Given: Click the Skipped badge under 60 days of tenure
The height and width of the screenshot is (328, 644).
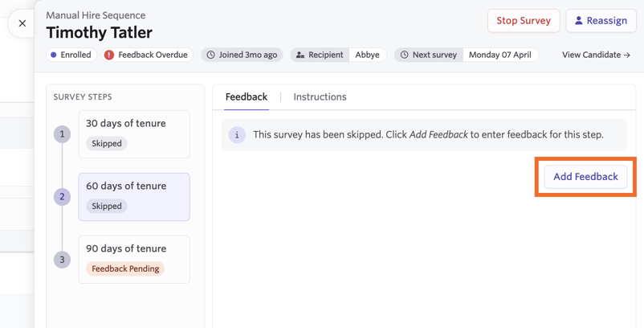Looking at the screenshot, I should point(107,206).
